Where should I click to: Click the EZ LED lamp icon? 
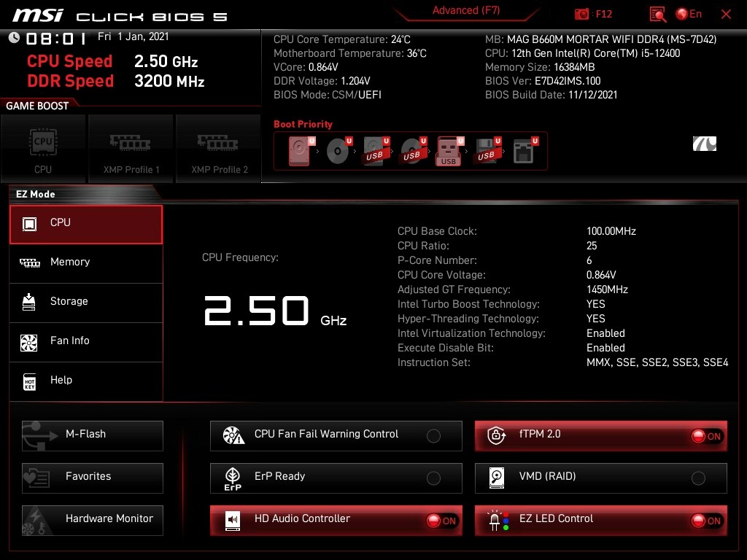[x=498, y=521]
